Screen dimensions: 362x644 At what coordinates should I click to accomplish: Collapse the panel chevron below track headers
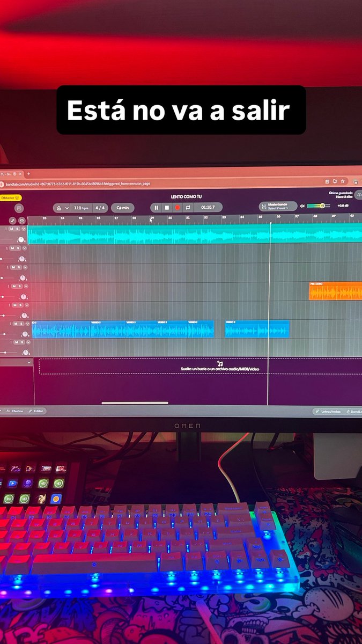(29, 363)
